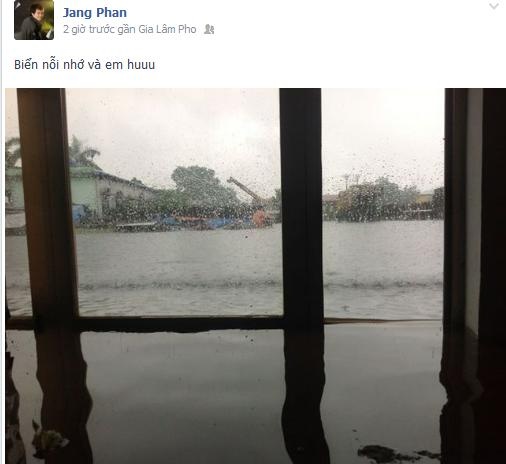Click the orange crane in the photo
Image resolution: width=506 pixels, height=464 pixels.
coord(249,197)
